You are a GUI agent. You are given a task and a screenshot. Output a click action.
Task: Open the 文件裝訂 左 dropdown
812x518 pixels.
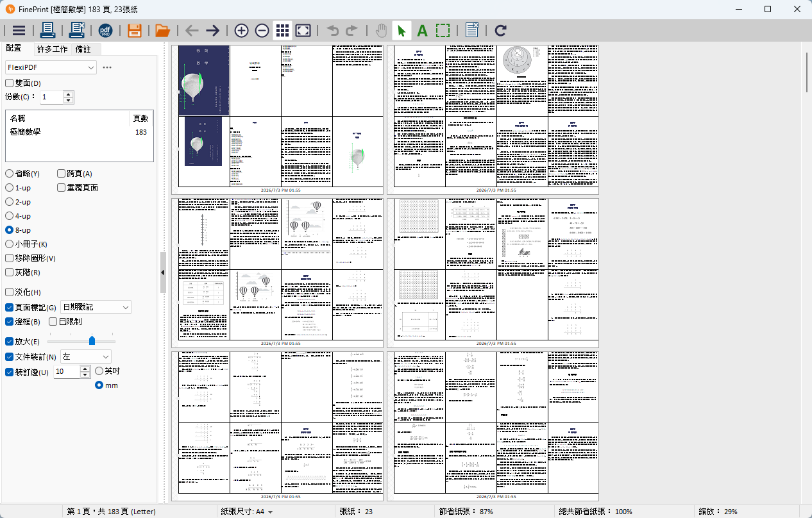85,356
